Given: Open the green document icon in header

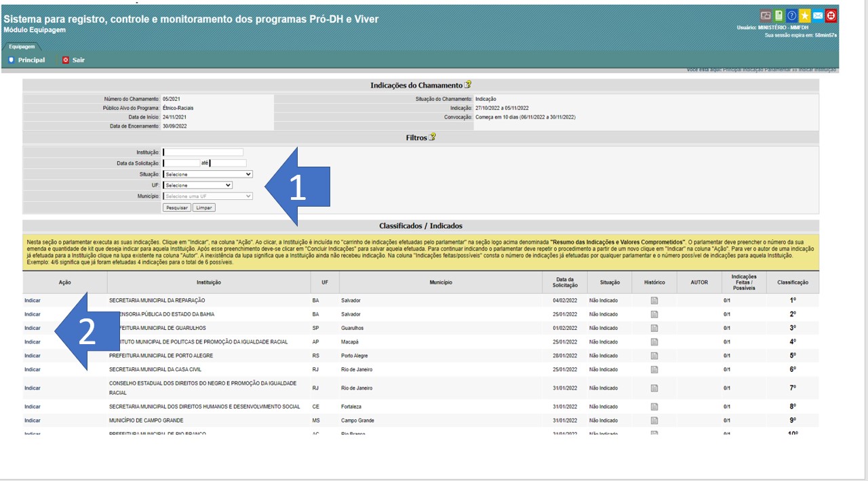Looking at the screenshot, I should (778, 16).
